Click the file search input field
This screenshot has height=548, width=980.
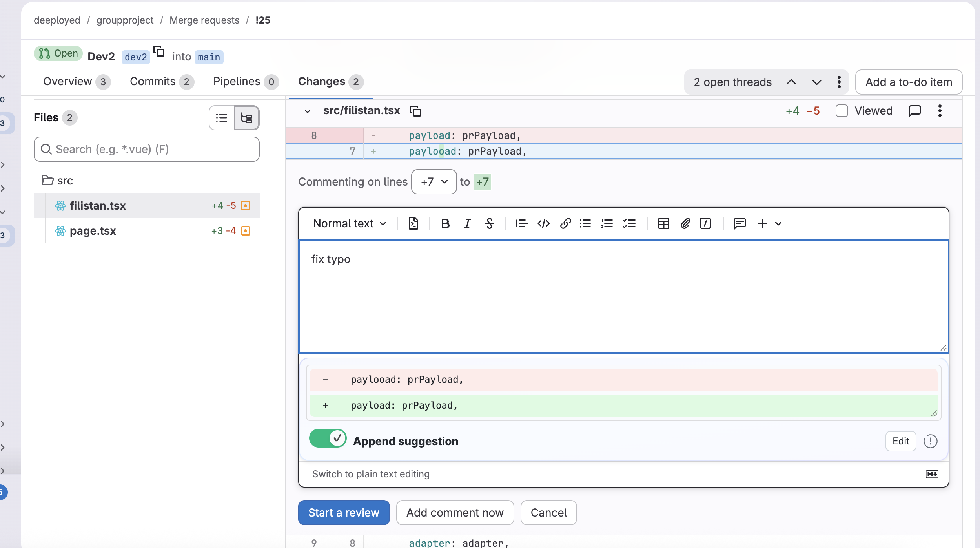pos(147,149)
